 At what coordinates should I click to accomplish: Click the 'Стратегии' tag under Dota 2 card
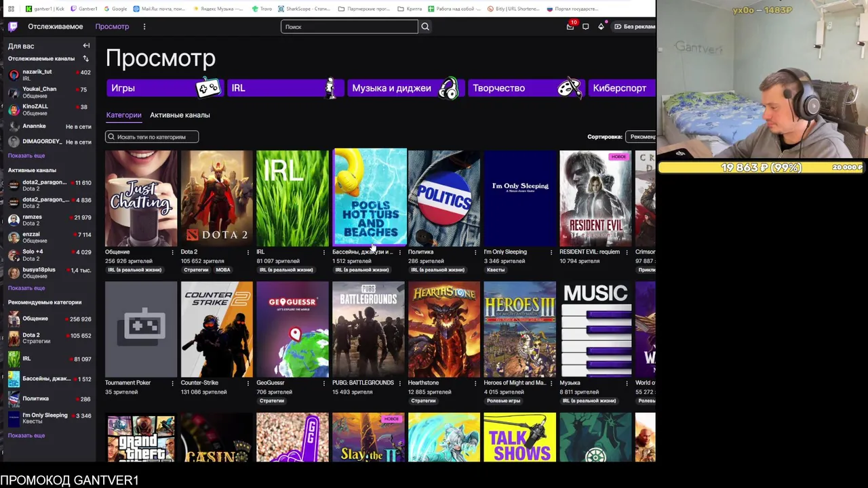tap(196, 270)
